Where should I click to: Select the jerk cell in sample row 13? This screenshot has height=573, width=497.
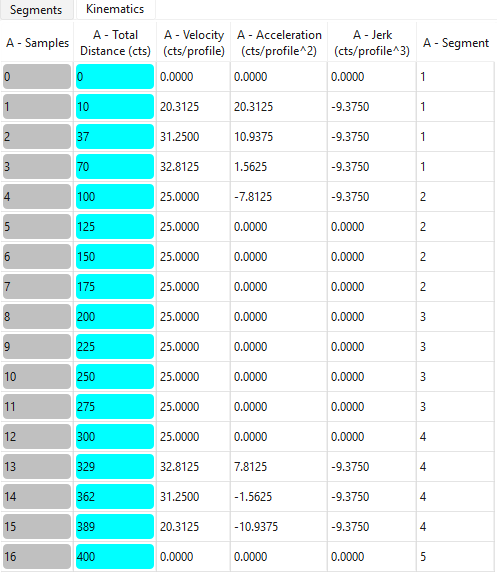tap(372, 467)
